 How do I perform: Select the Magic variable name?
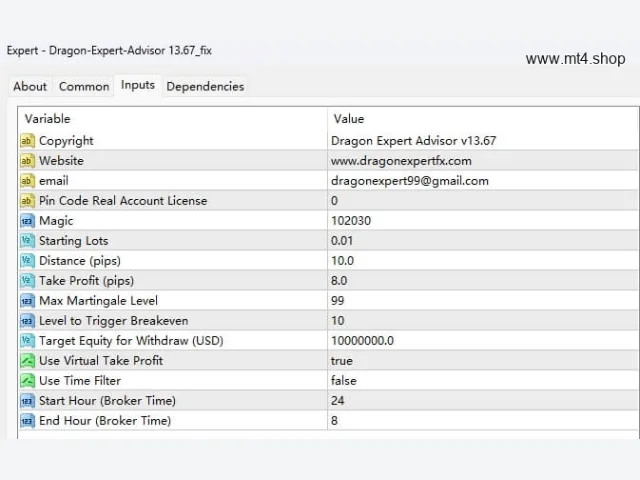56,221
